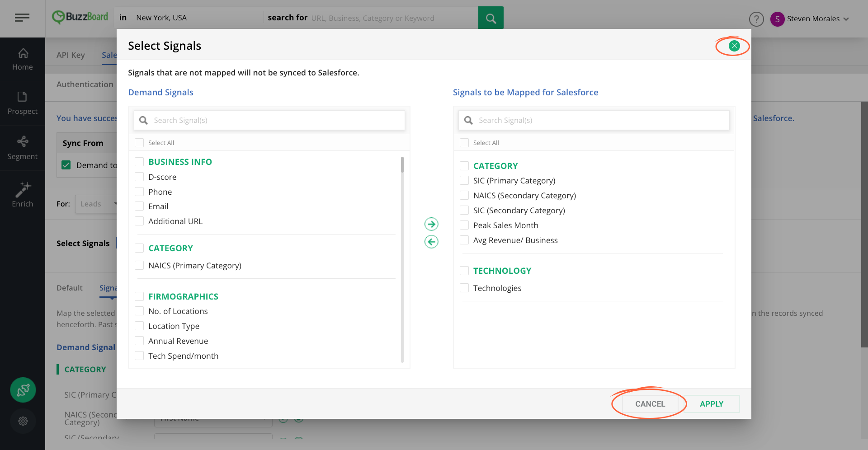Click the APPLY button
Viewport: 868px width, 450px height.
tap(712, 404)
